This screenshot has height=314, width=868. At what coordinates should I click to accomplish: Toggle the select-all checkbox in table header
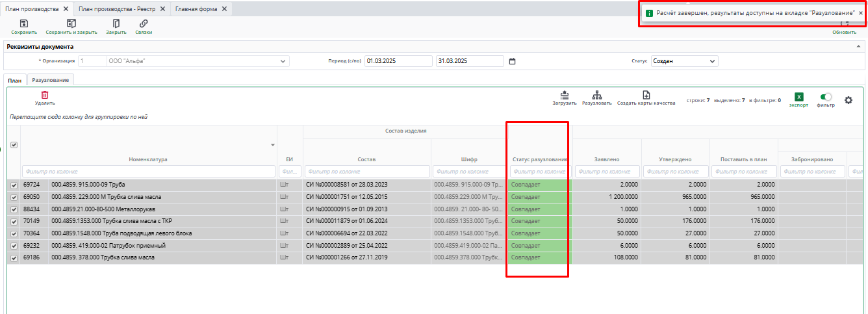click(x=14, y=145)
